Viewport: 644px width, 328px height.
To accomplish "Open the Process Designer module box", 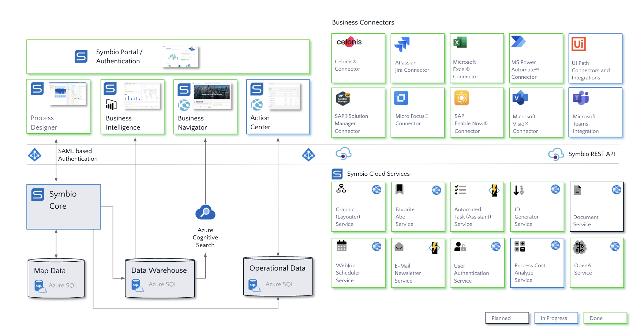I will point(59,107).
